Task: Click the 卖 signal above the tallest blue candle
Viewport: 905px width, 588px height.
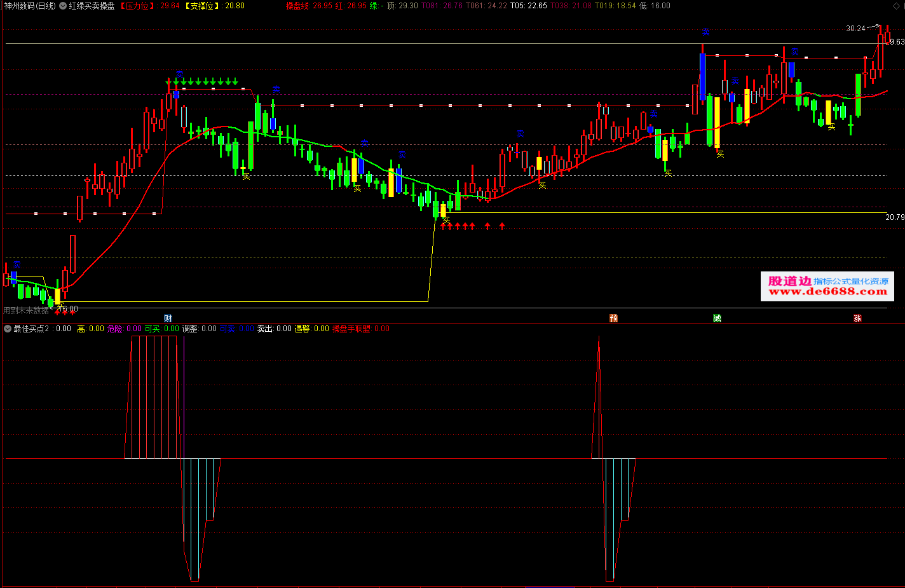Action: point(705,32)
